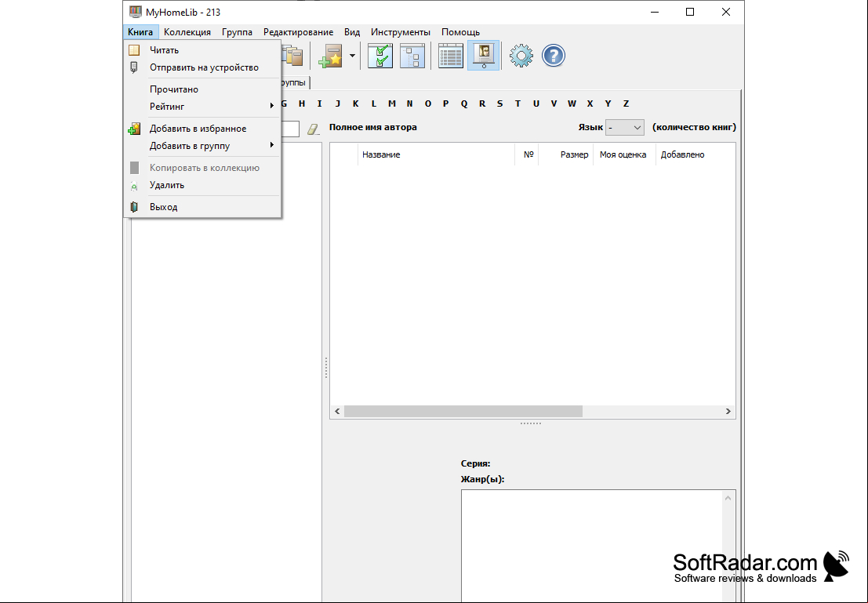Click the door icon beside Выход
The width and height of the screenshot is (868, 603).
pyautogui.click(x=134, y=207)
